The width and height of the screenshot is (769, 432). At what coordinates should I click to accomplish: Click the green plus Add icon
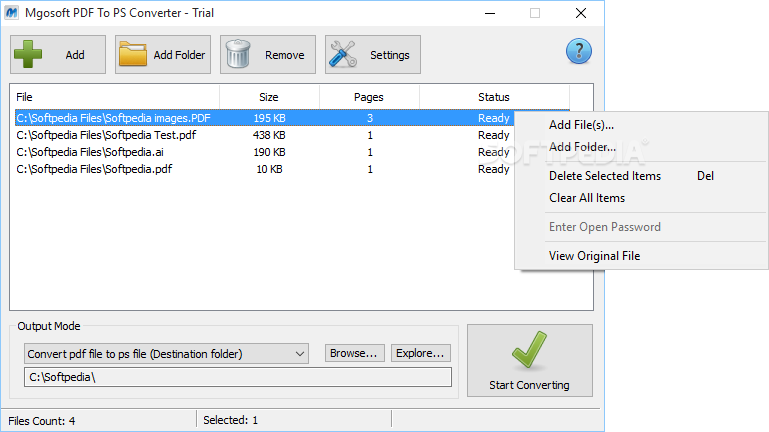point(28,54)
